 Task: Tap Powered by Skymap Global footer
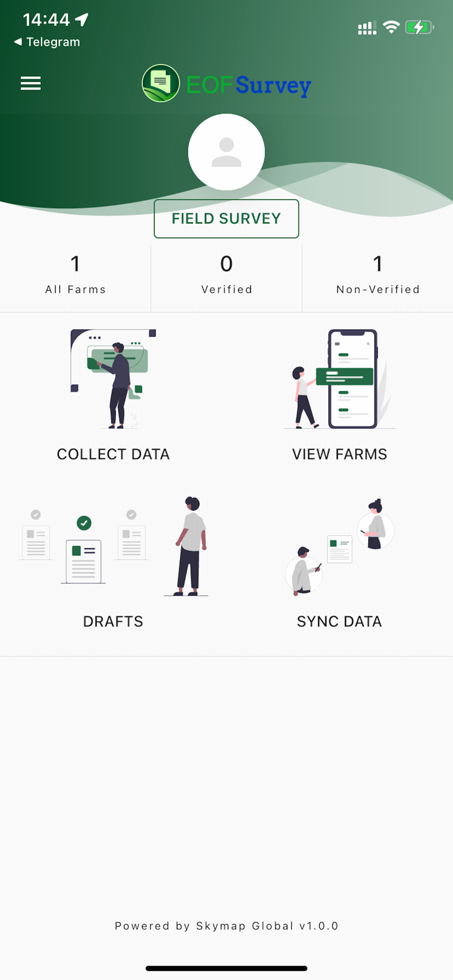pos(226,926)
